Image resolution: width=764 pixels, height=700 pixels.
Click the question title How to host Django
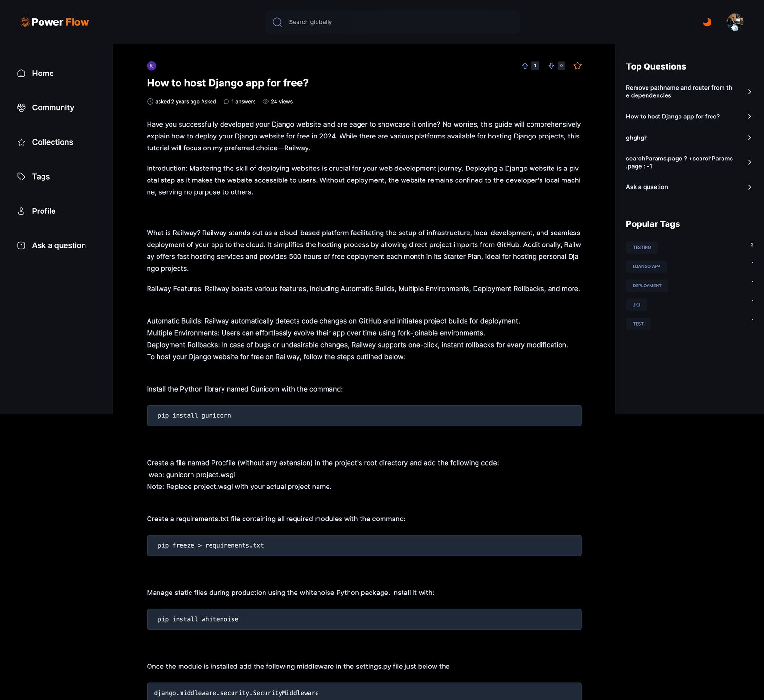click(x=227, y=83)
